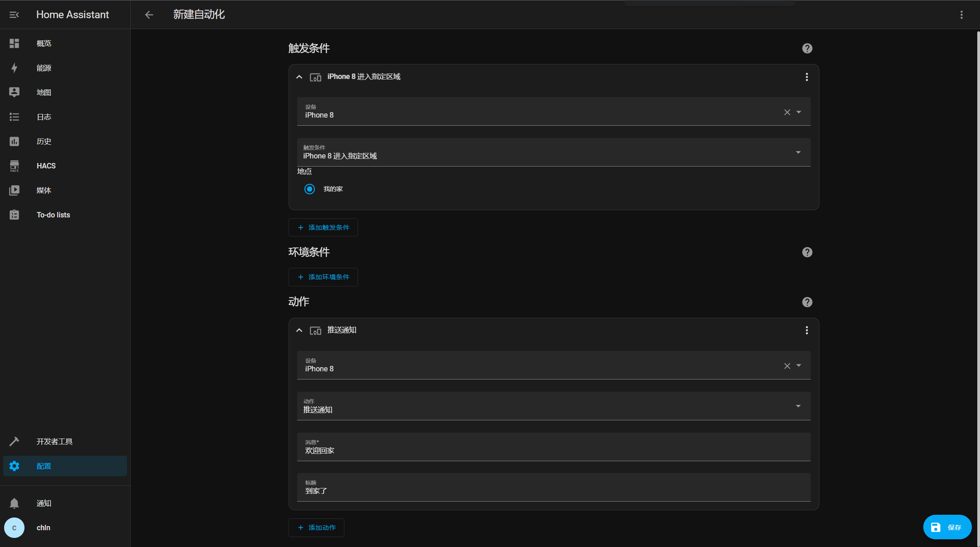
Task: Click 添加动作 button
Action: [316, 527]
